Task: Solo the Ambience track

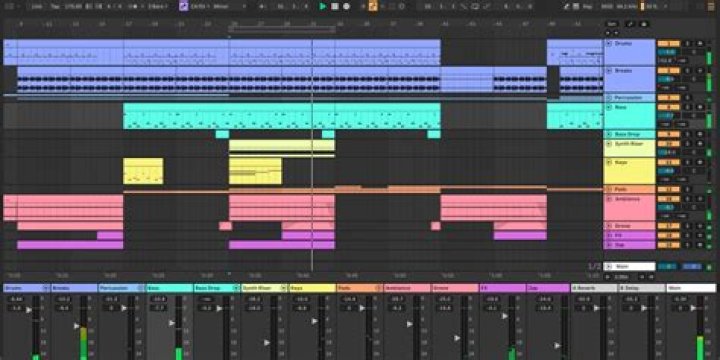Action: (688, 199)
